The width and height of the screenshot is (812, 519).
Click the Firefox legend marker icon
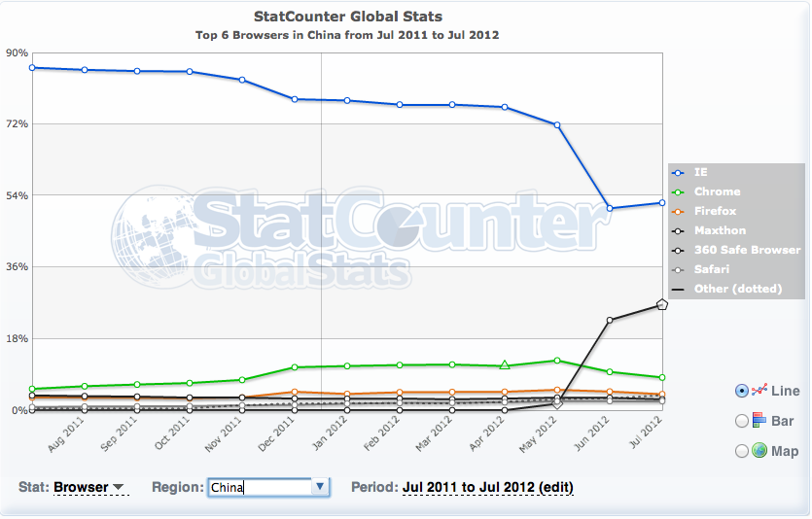pyautogui.click(x=680, y=212)
